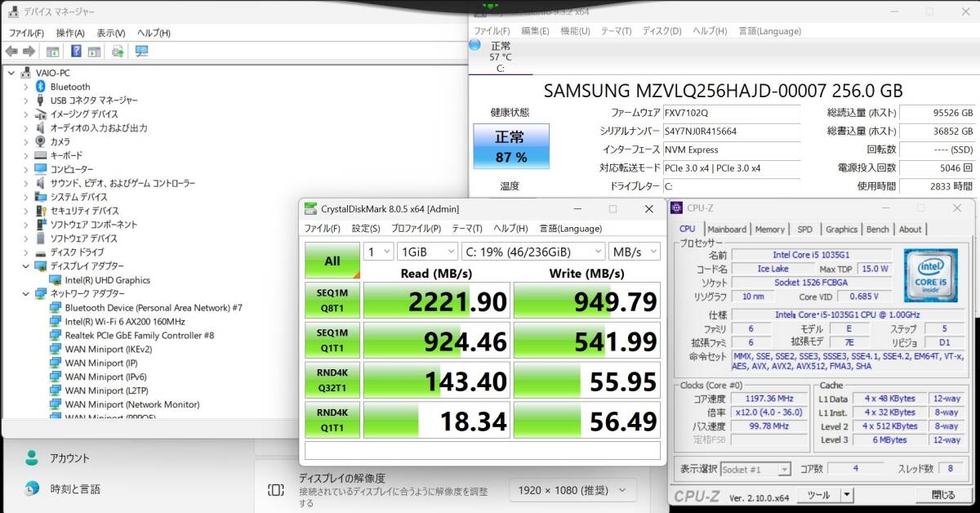Click the SEQ1M Q1T1 test button
The image size is (980, 513).
[332, 340]
